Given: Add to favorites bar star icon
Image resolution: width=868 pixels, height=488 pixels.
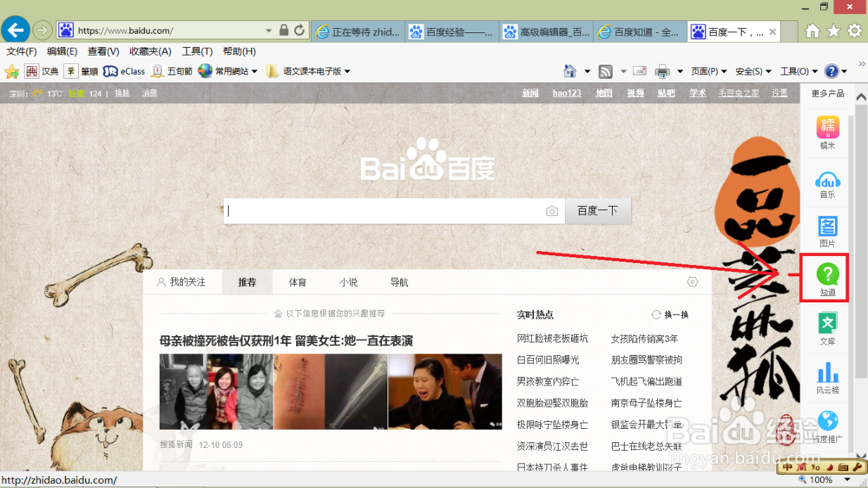Looking at the screenshot, I should [x=11, y=71].
